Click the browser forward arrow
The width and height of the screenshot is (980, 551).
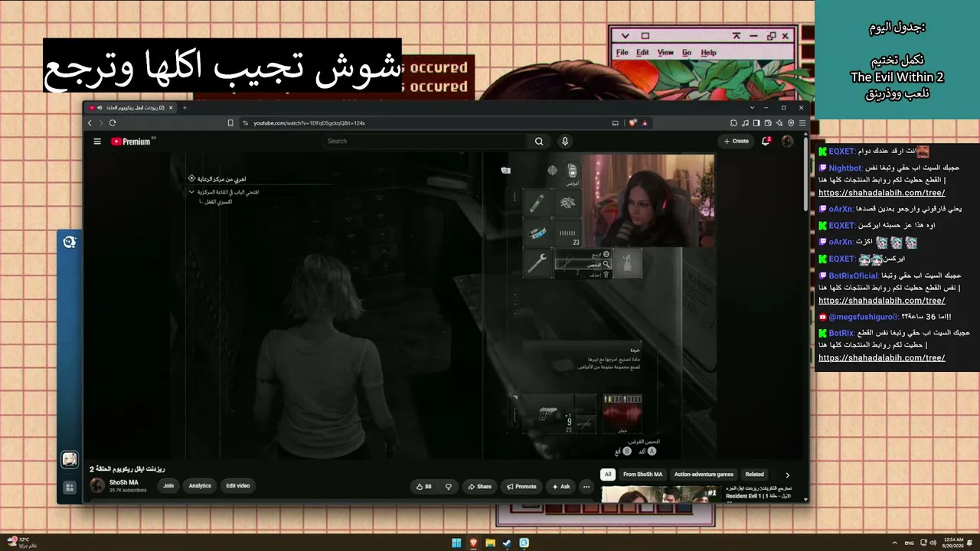coord(100,122)
